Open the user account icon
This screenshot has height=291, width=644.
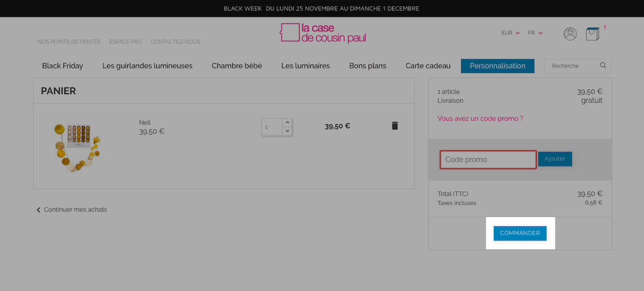click(570, 34)
